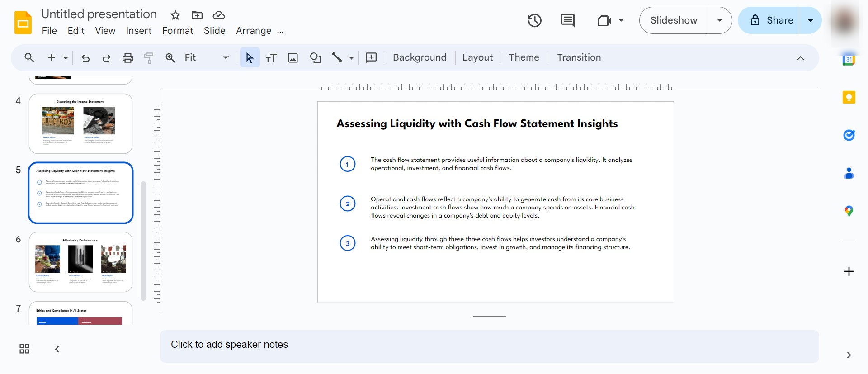Select slide 6 AI Industry Performance thumbnail
The width and height of the screenshot is (868, 374).
coord(80,262)
